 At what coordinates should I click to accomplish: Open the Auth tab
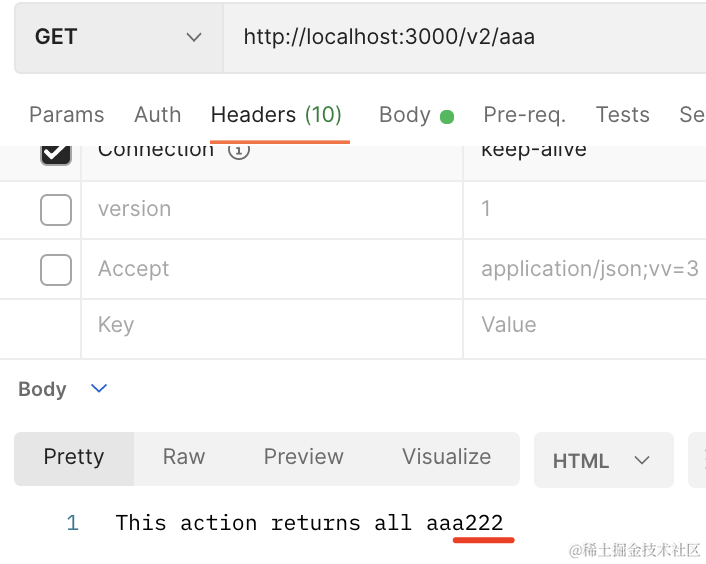pos(158,115)
